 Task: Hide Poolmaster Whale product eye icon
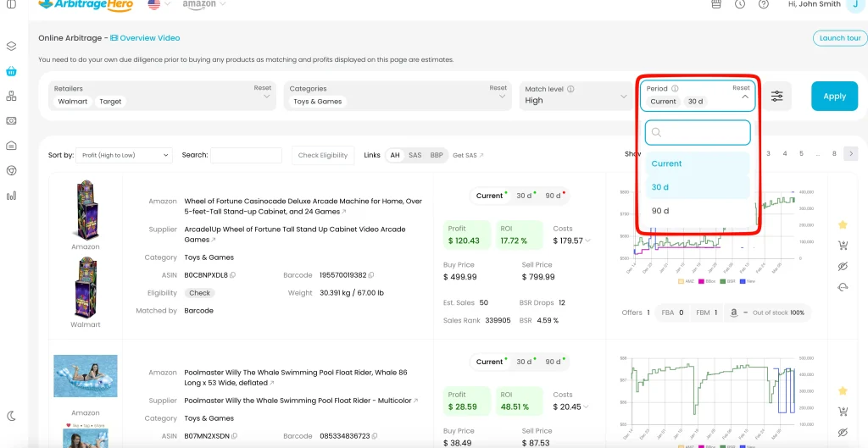tap(843, 433)
